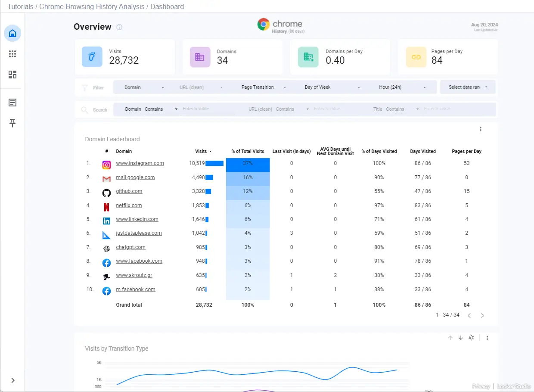Sort by the Domain column header
Screen dimensions: 534x392
tap(124, 151)
